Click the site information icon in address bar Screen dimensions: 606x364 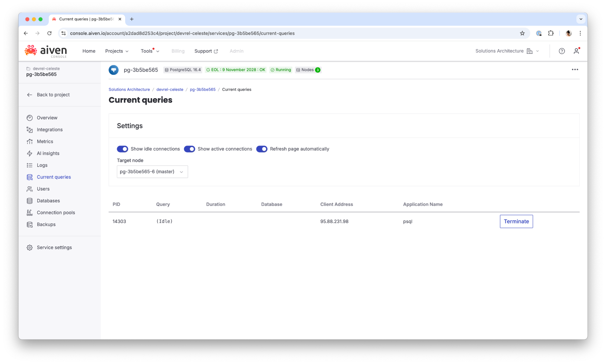pos(63,33)
